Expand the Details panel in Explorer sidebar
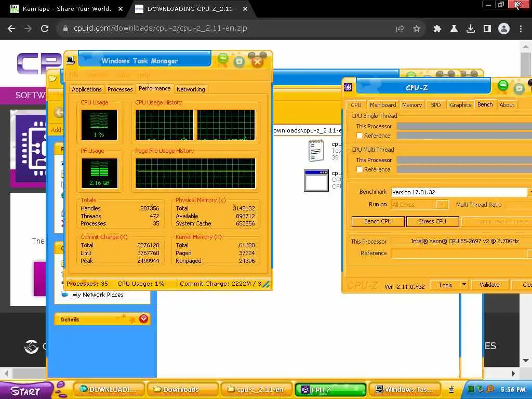Viewport: 532px width, 399px height. coord(143,319)
